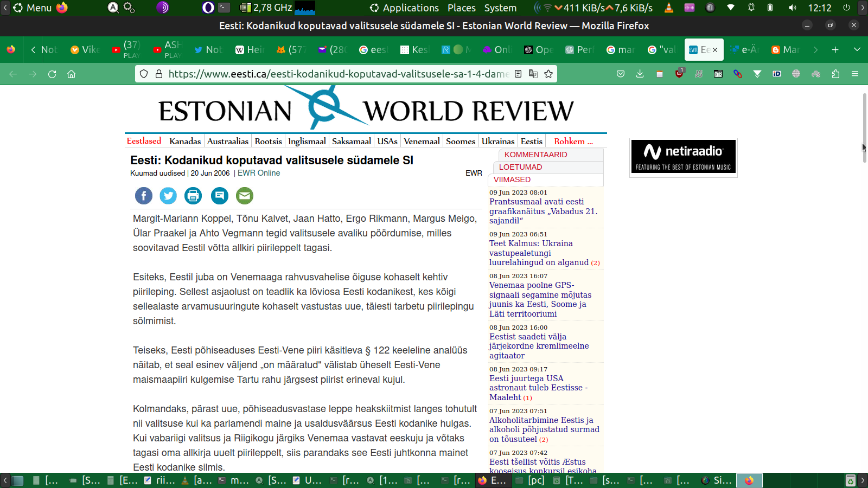Open the Places menu

pos(462,8)
